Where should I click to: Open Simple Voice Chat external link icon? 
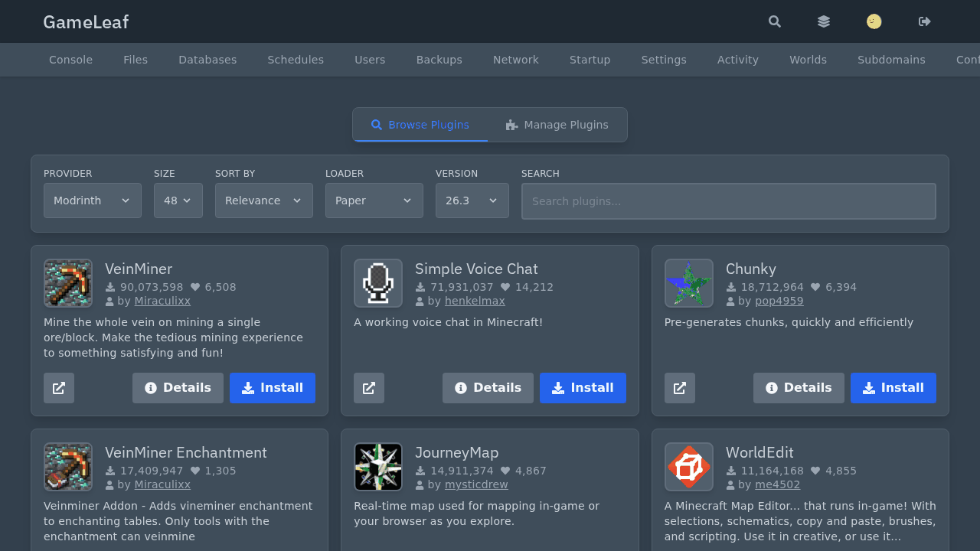coord(369,388)
